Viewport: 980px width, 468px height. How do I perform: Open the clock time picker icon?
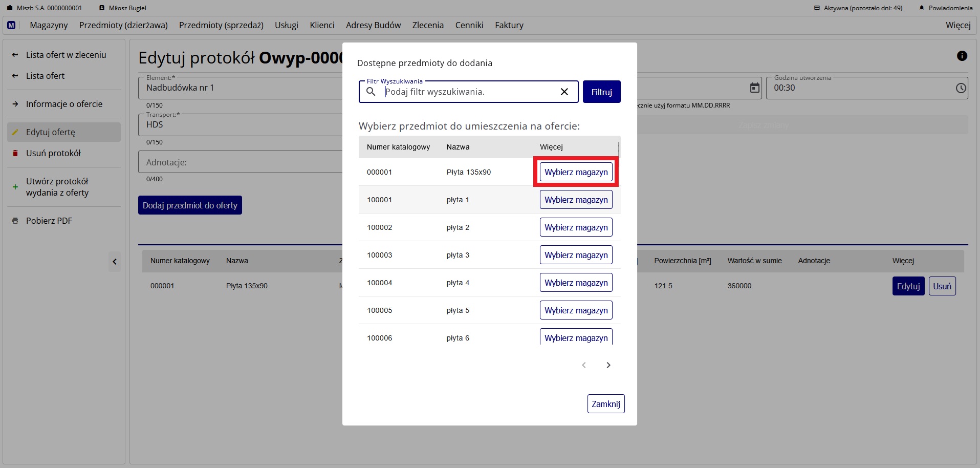pyautogui.click(x=961, y=88)
